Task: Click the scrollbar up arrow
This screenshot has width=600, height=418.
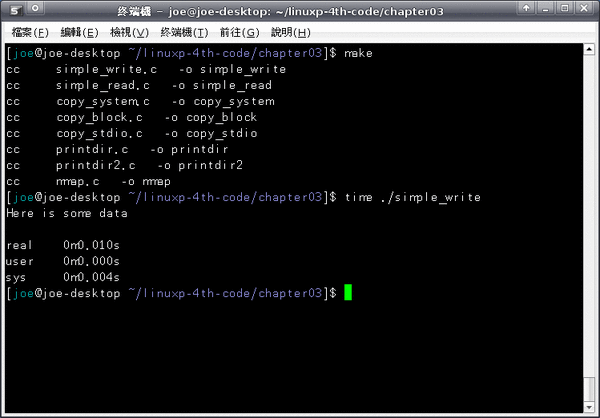Action: pyautogui.click(x=589, y=49)
